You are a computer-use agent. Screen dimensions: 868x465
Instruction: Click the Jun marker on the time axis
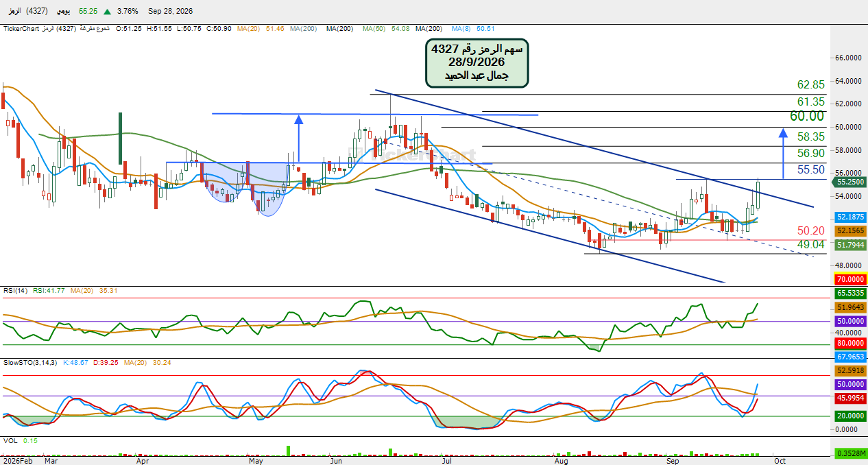click(x=335, y=461)
